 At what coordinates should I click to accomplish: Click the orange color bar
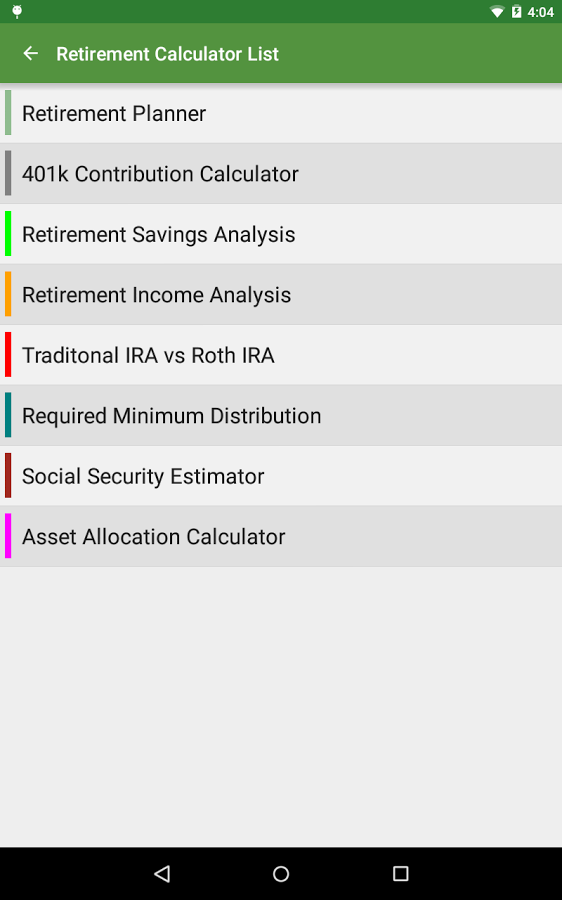[x=8, y=294]
